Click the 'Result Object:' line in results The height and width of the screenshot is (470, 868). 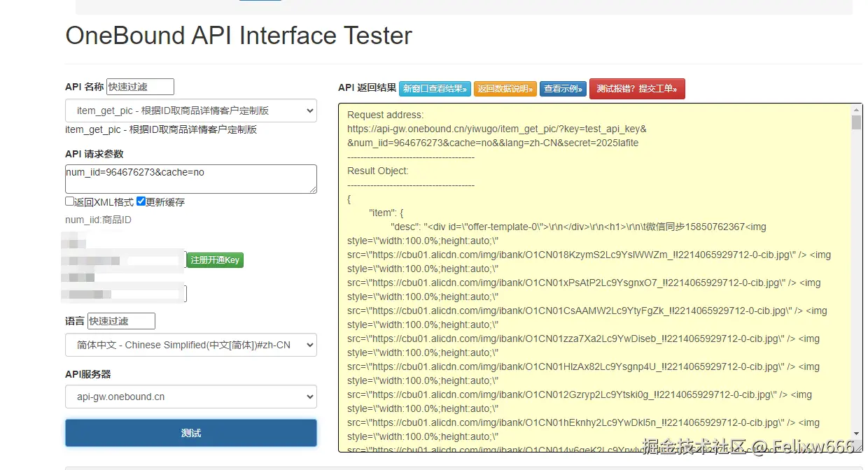[378, 171]
